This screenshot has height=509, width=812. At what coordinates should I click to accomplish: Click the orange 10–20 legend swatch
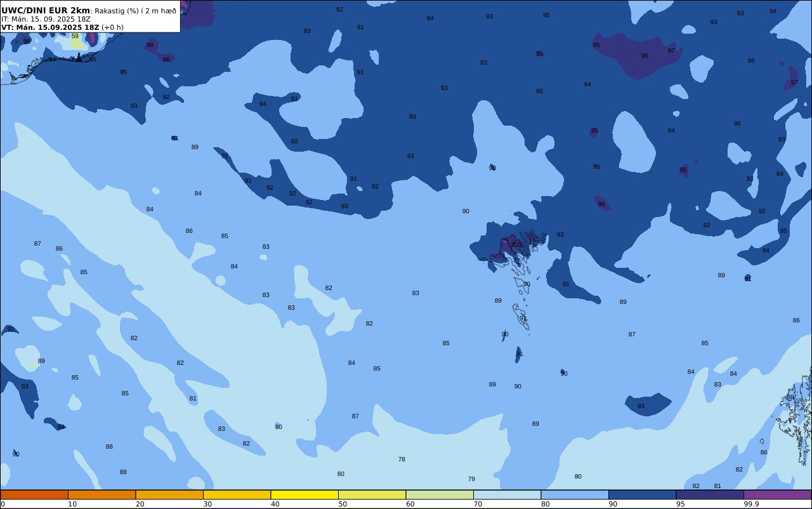pos(101,494)
